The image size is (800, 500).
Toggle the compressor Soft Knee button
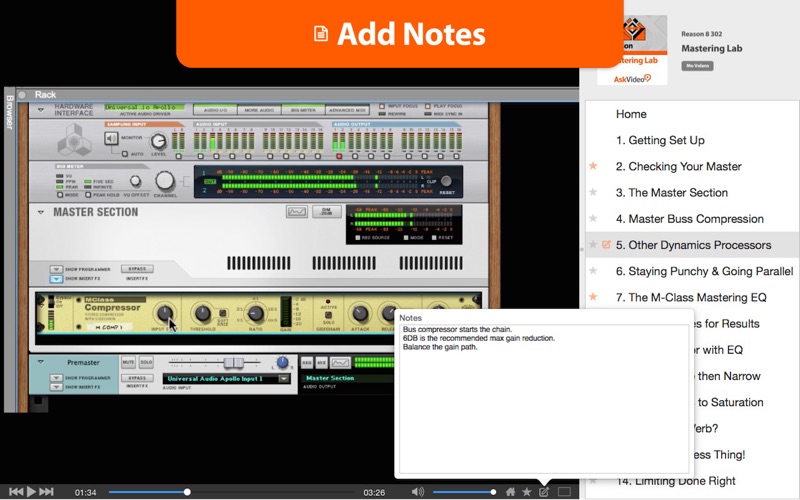pyautogui.click(x=223, y=313)
